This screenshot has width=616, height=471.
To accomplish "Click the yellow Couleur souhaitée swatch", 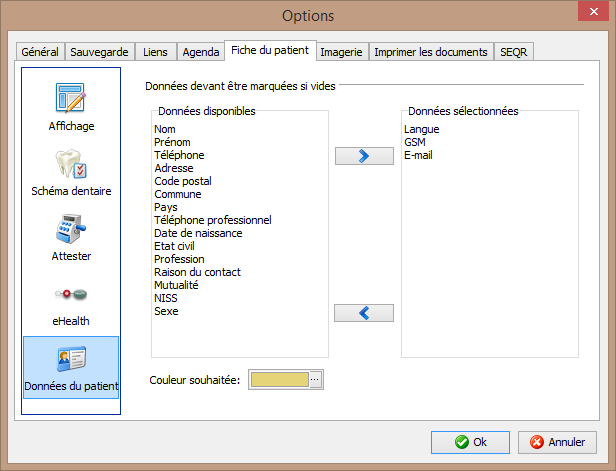I will [279, 380].
